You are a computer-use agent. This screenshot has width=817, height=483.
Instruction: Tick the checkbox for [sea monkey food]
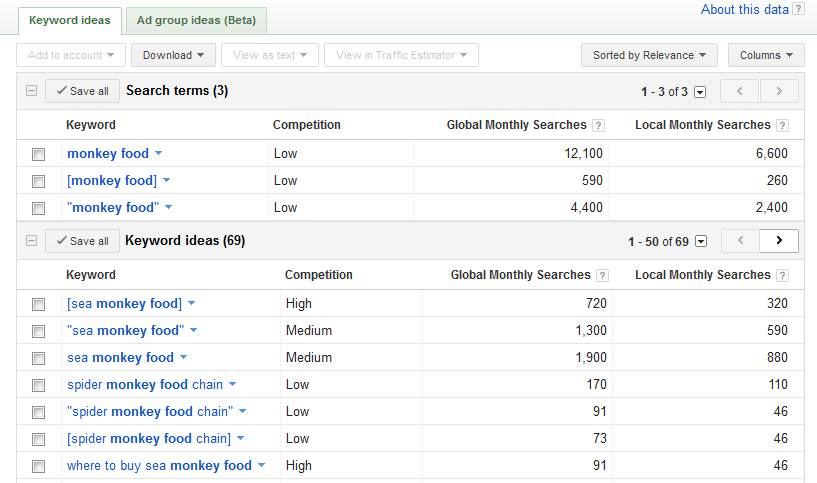coord(39,304)
